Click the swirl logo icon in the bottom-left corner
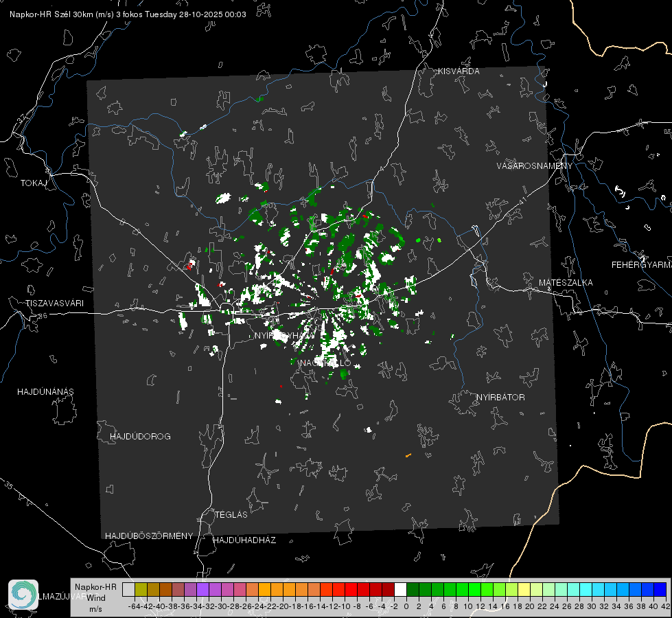This screenshot has width=672, height=618. [23, 595]
